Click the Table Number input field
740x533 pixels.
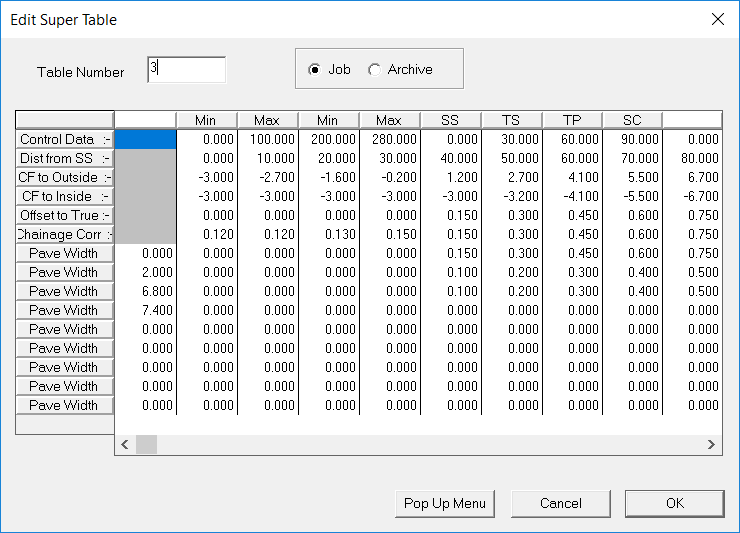point(186,69)
